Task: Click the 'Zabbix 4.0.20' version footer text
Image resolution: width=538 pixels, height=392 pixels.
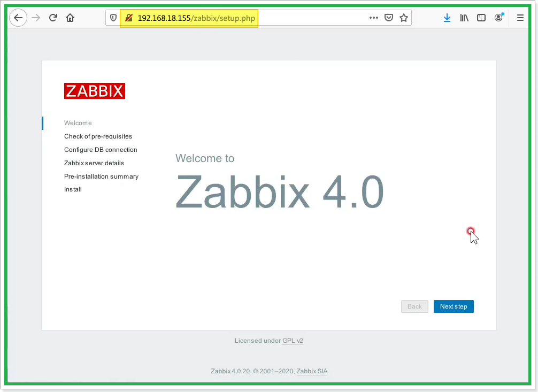Action: (x=231, y=371)
